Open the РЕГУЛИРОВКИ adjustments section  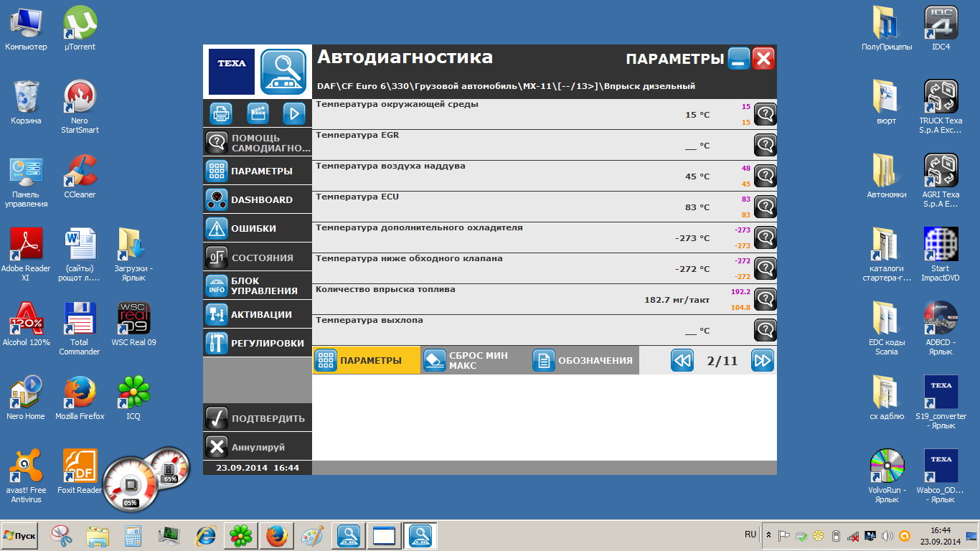[258, 343]
